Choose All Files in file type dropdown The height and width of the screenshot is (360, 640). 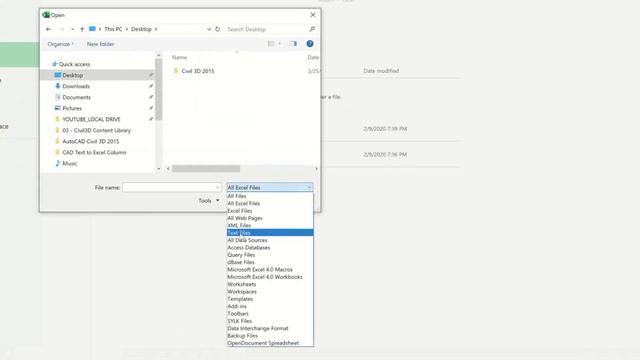point(270,196)
